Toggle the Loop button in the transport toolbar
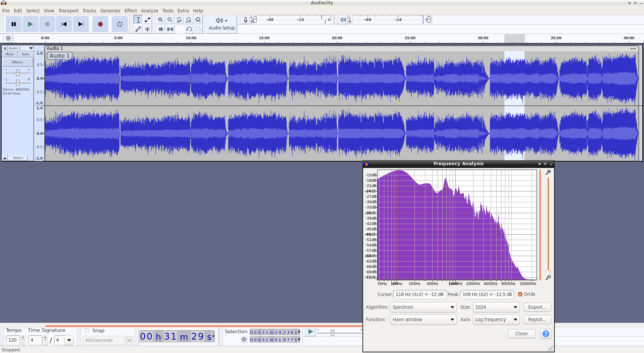Viewport: 644px width, 353px height. pos(120,24)
